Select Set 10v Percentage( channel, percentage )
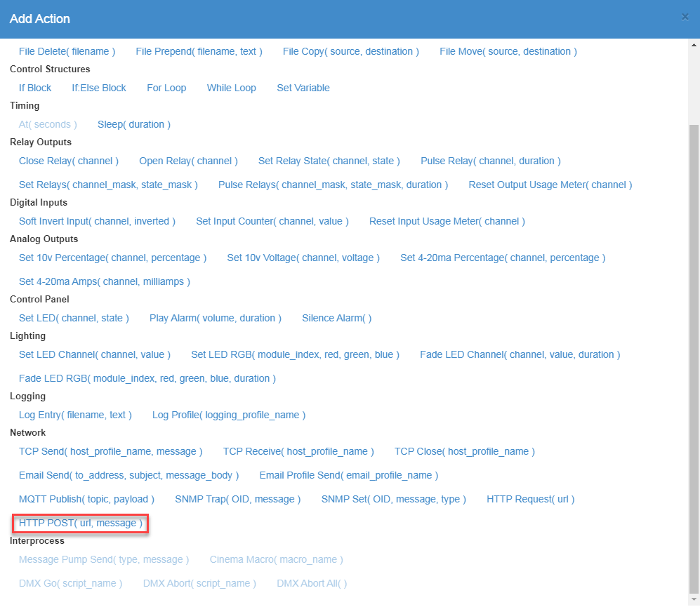 112,258
